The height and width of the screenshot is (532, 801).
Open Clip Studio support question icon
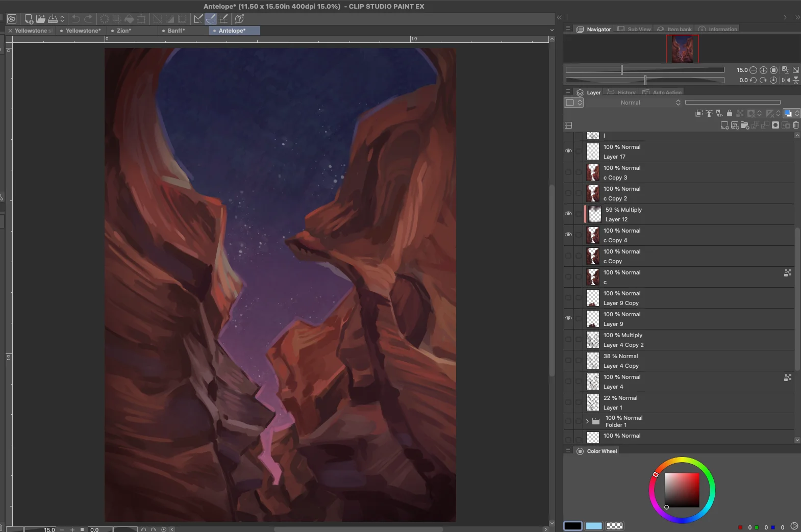point(239,19)
